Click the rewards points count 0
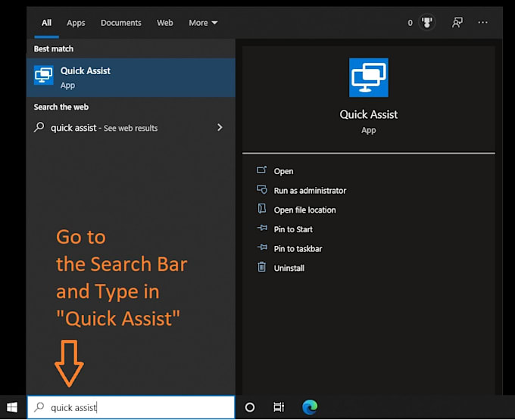The image size is (515, 420). click(410, 23)
